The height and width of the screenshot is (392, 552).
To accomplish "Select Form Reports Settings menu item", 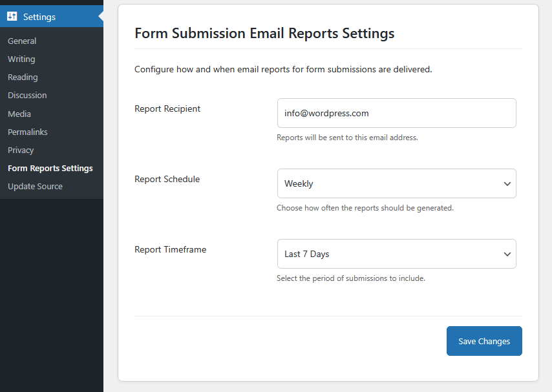I will [x=50, y=168].
